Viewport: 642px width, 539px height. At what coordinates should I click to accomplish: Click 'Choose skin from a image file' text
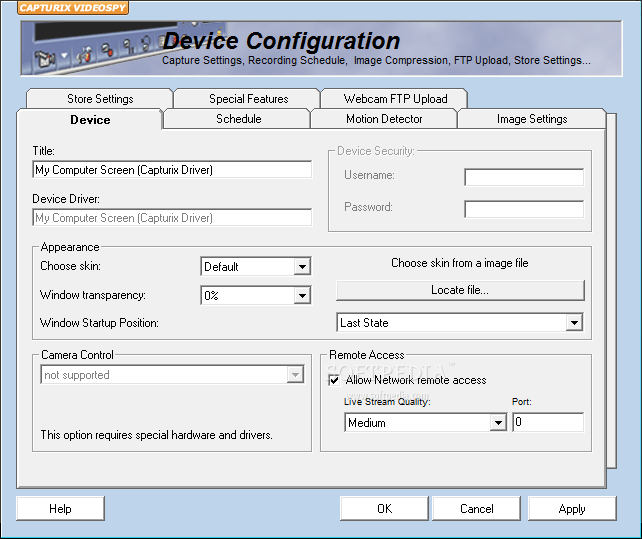[460, 263]
